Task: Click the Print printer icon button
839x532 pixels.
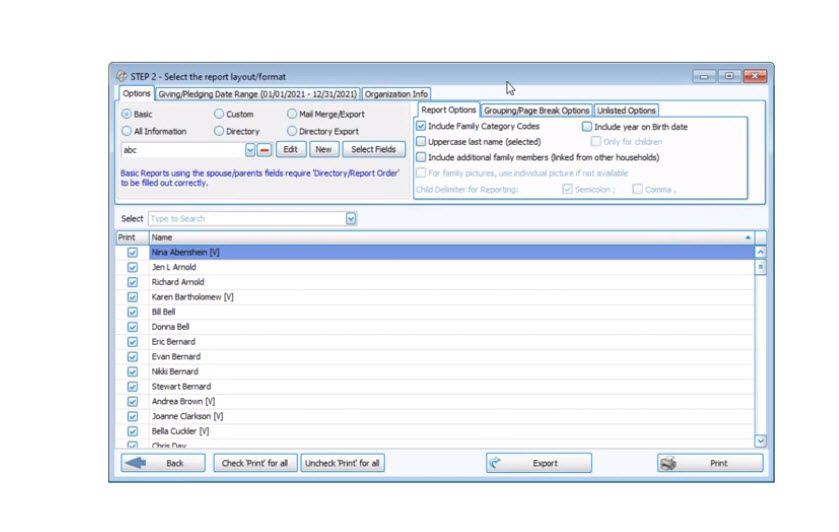Action: (710, 463)
